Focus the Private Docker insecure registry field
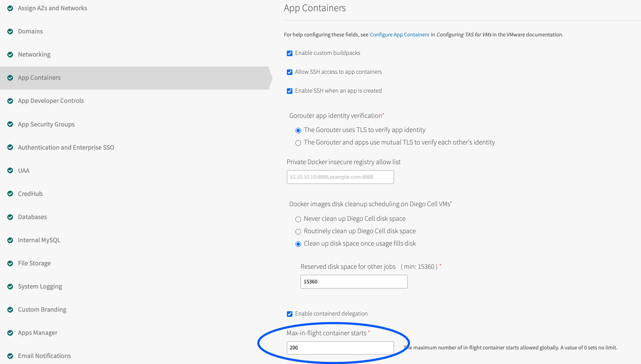This screenshot has height=364, width=641. point(340,177)
